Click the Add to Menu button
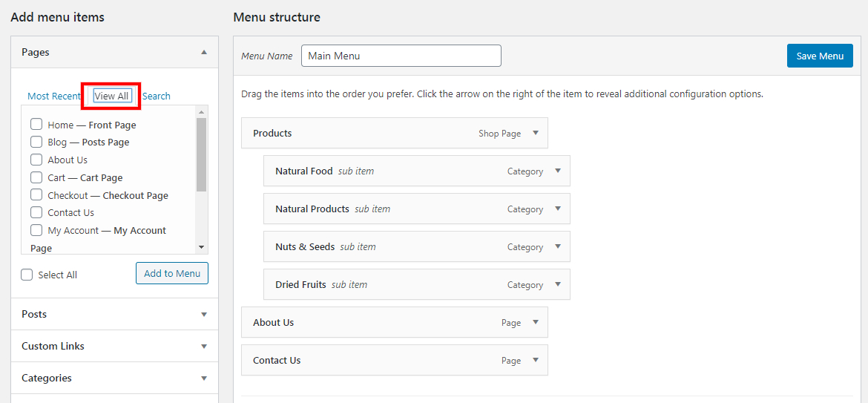The image size is (868, 403). 172,273
